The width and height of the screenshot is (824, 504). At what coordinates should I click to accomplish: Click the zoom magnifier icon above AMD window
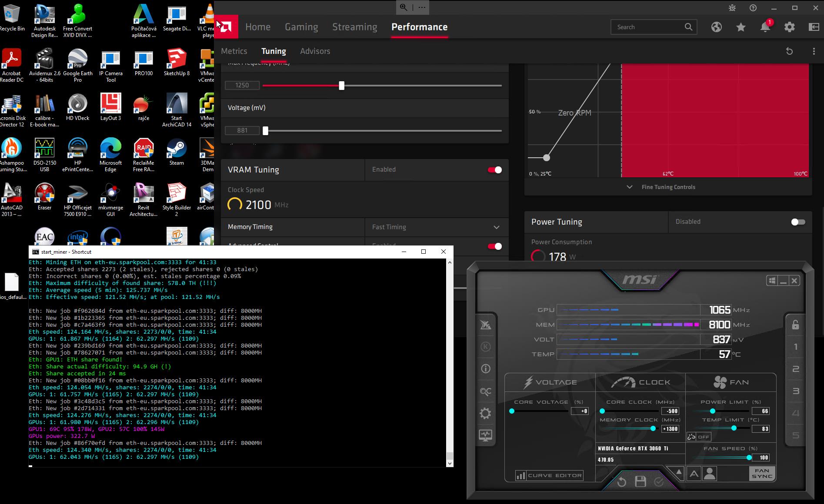[x=404, y=7]
